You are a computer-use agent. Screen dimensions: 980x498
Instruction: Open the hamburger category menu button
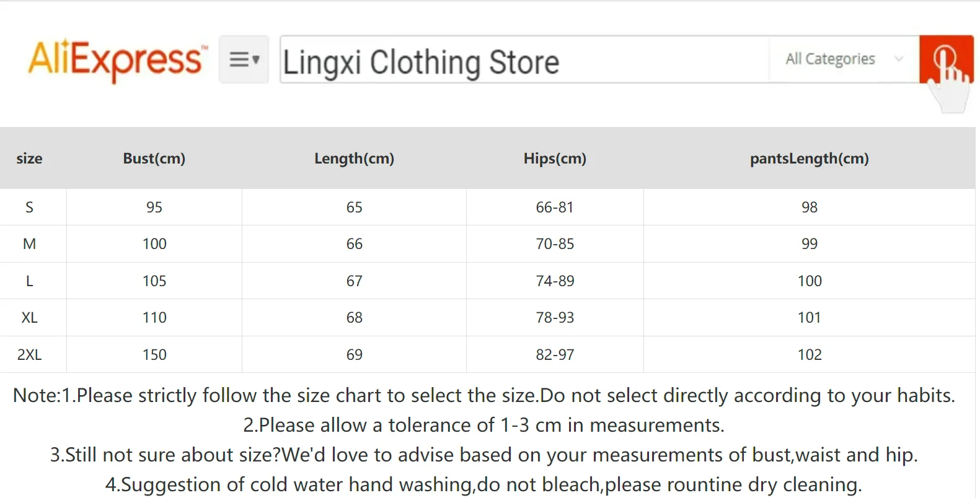pyautogui.click(x=244, y=59)
